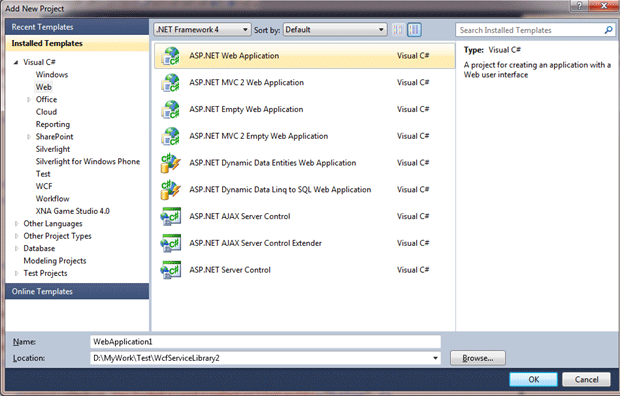
Task: Select ASP.NET MVC 2 Empty Web Application text
Action: coord(259,136)
